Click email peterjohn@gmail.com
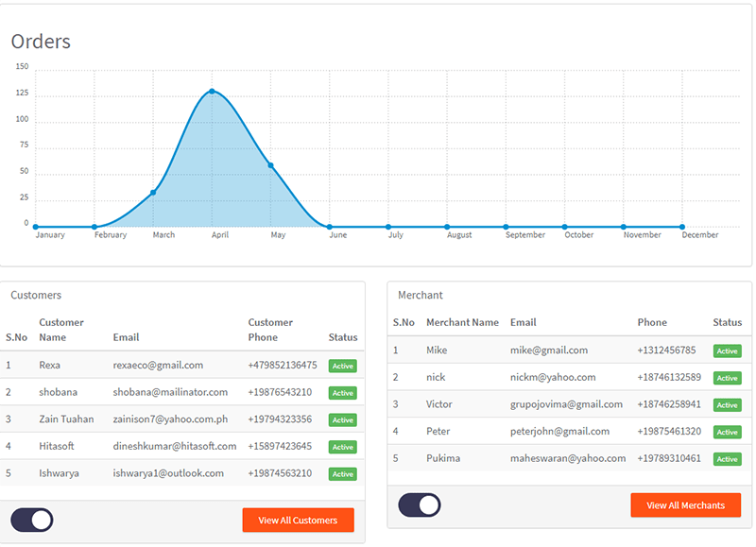 tap(559, 432)
